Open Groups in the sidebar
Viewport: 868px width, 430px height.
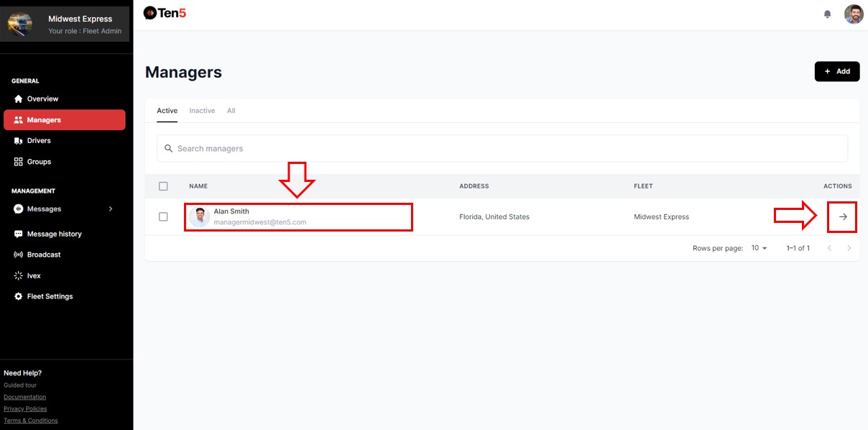pos(39,162)
